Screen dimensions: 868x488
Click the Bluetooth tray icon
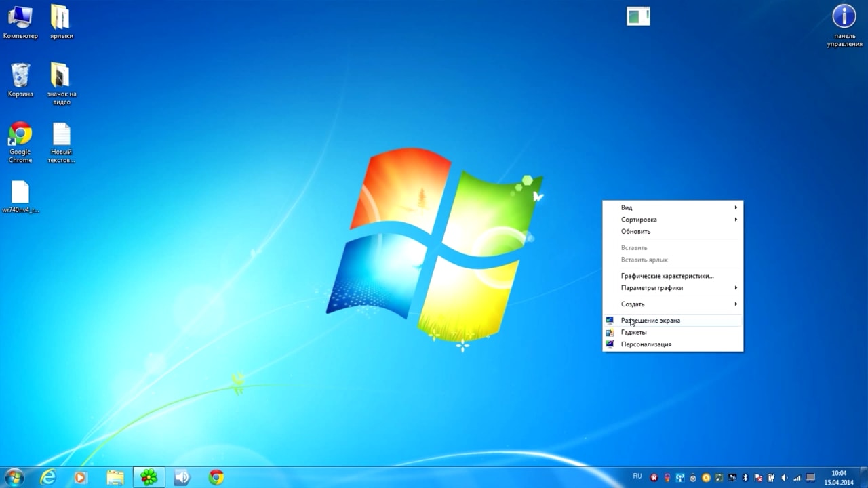point(745,477)
